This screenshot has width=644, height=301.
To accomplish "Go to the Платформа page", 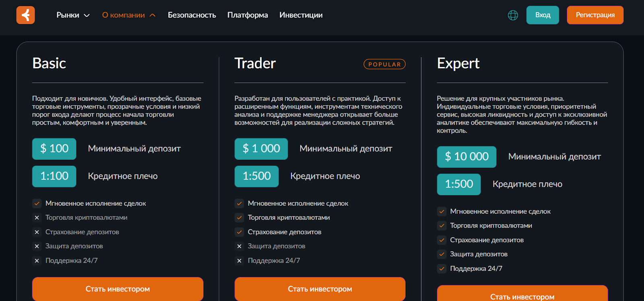I will coord(248,15).
